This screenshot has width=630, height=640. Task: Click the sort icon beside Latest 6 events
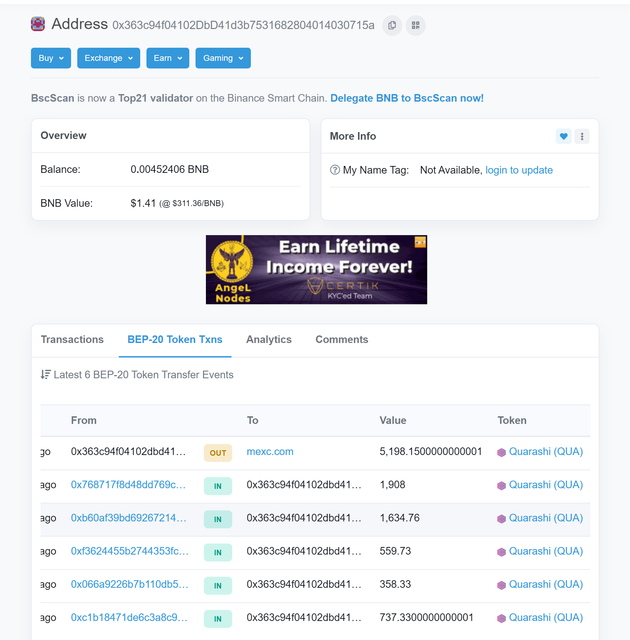45,374
